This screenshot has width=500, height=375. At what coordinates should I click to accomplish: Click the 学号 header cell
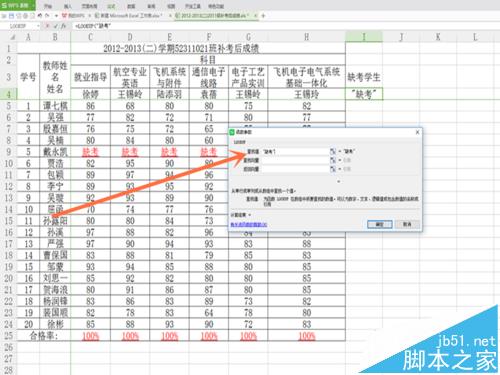pos(28,77)
